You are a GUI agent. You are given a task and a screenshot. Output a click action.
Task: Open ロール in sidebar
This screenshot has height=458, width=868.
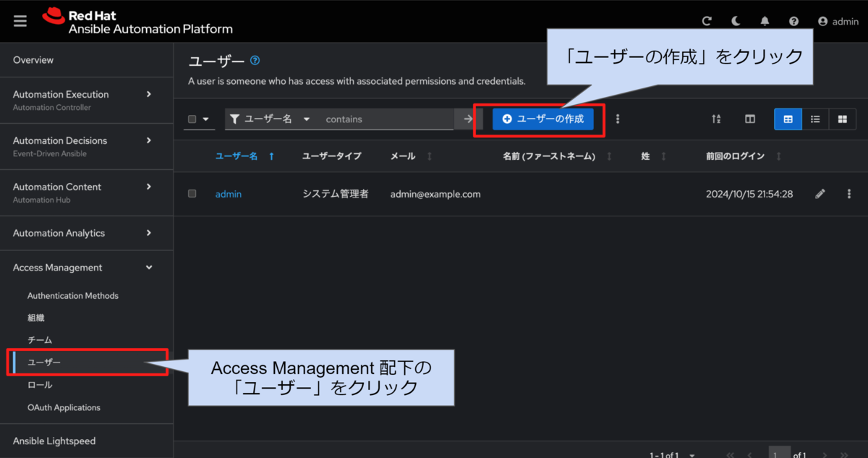pos(40,385)
